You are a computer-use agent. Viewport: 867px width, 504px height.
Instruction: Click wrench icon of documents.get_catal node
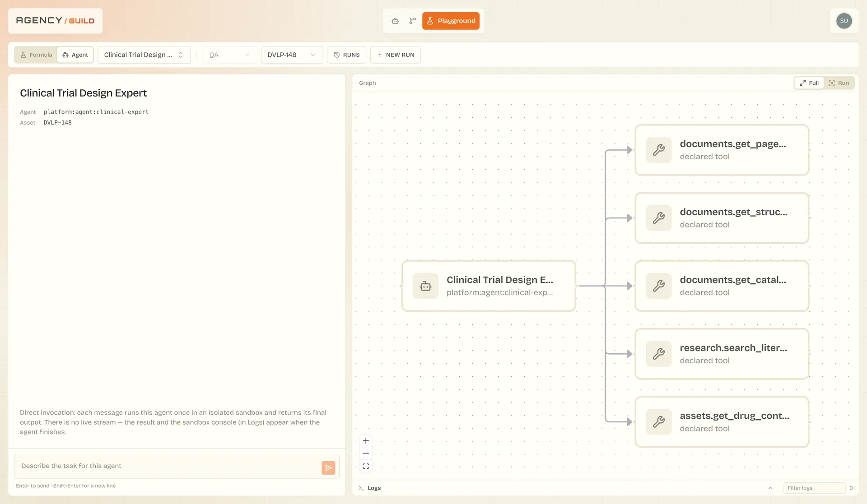click(659, 286)
